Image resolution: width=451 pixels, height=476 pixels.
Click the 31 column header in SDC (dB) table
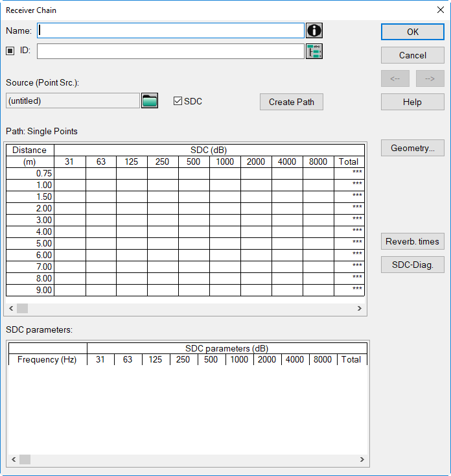pyautogui.click(x=70, y=162)
